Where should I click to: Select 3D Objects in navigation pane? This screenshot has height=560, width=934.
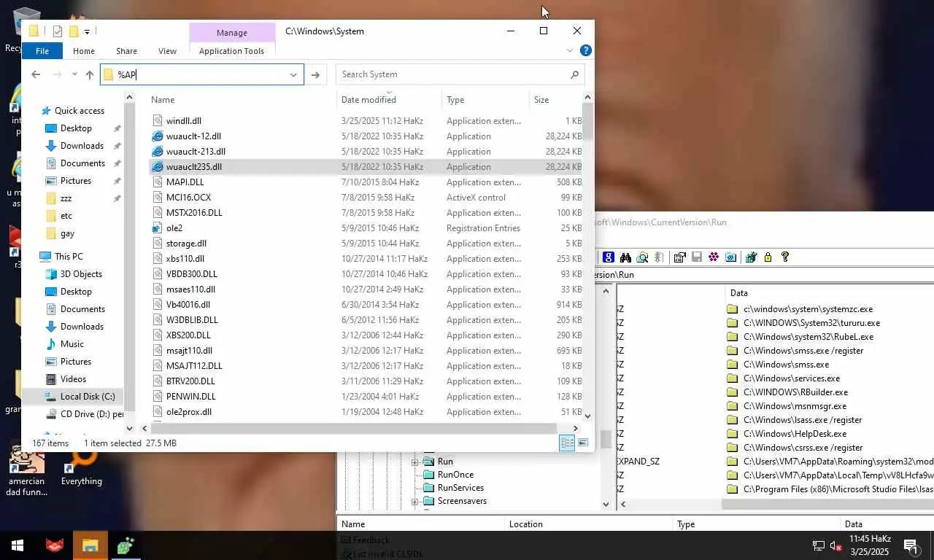[x=81, y=274]
